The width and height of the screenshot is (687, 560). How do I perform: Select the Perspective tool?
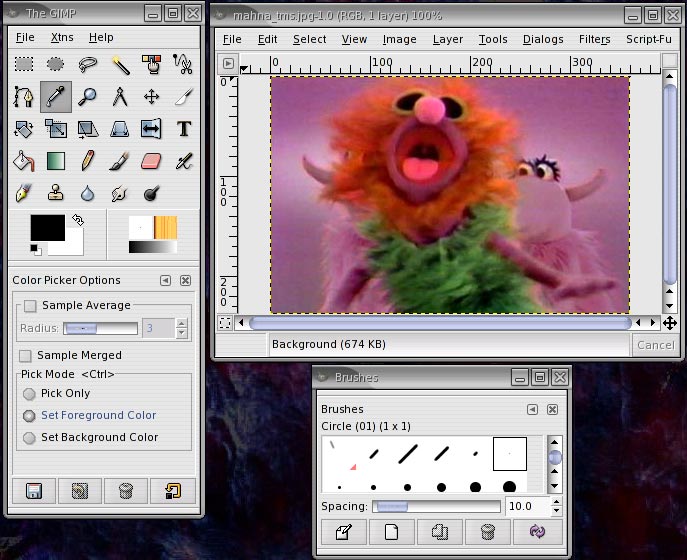click(x=120, y=129)
